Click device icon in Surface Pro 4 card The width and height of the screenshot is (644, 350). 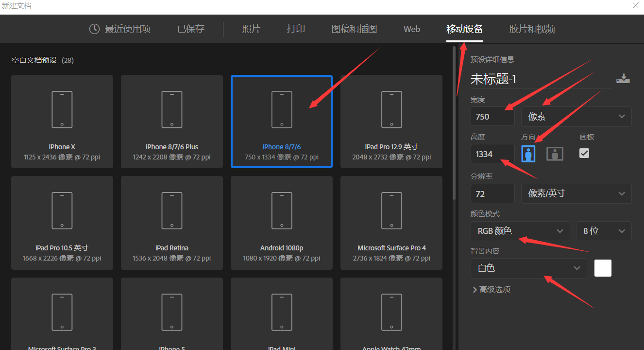point(391,210)
